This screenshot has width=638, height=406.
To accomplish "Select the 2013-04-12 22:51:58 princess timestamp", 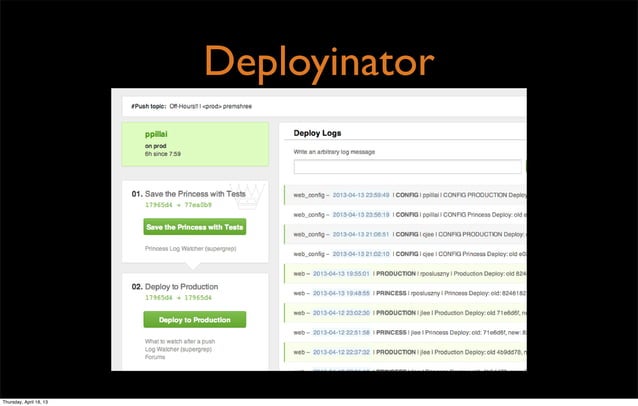I will (x=341, y=332).
